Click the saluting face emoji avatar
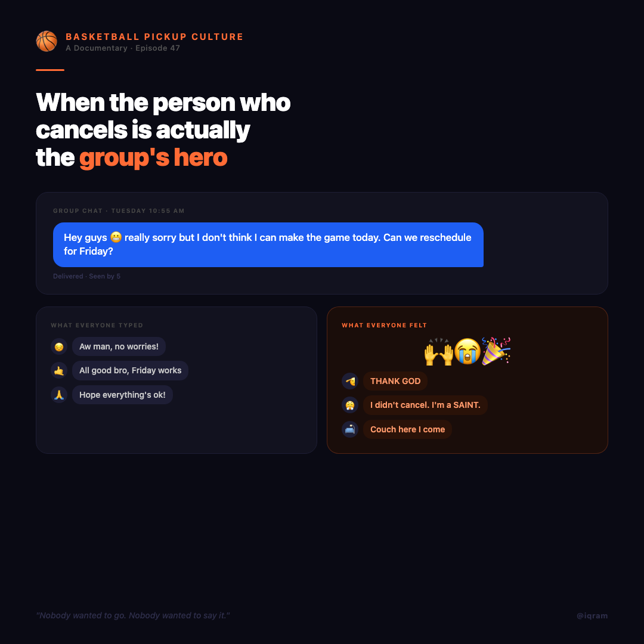 [x=350, y=381]
